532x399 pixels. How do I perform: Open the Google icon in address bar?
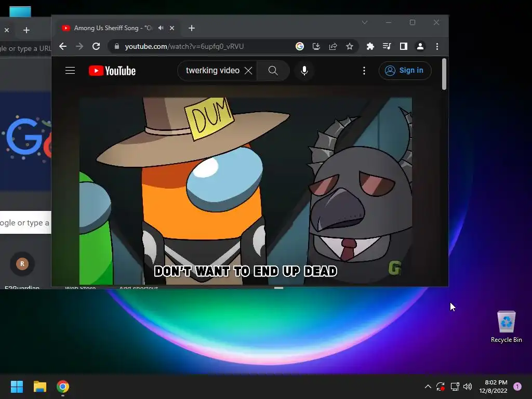coord(300,46)
